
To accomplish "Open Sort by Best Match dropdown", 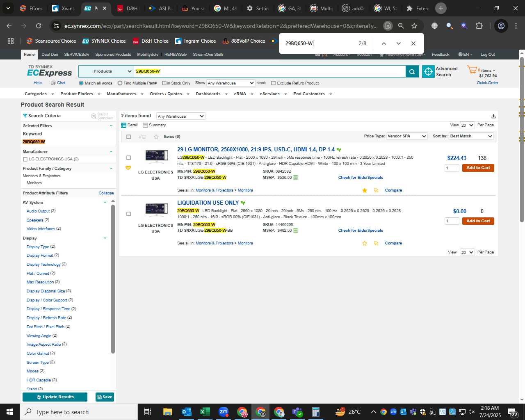I will (x=471, y=136).
